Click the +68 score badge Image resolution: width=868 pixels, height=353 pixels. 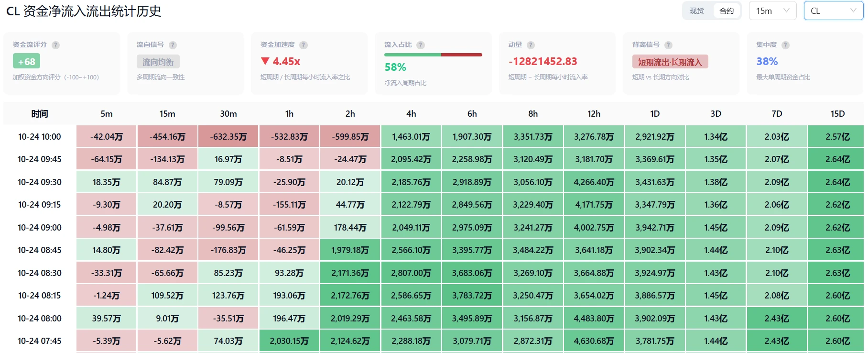(27, 61)
